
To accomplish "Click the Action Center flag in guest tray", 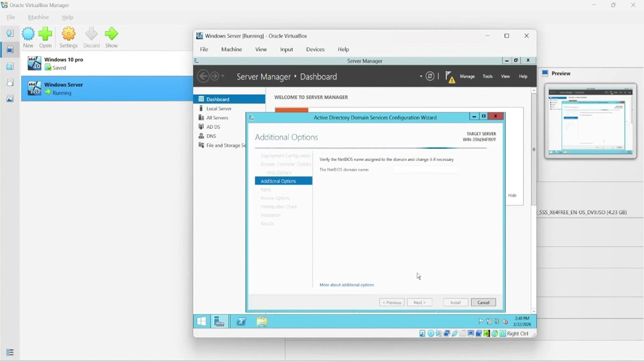I will [x=481, y=322].
